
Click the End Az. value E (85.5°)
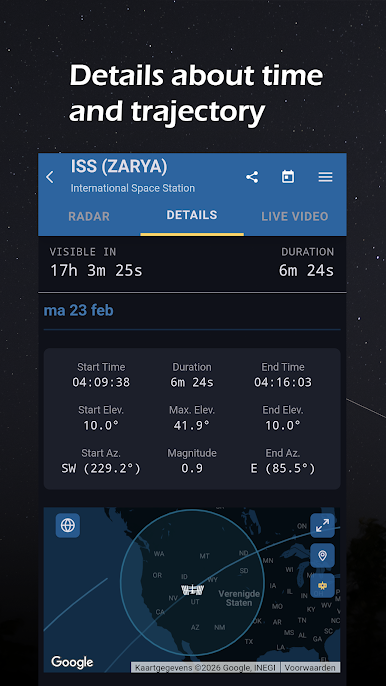point(283,469)
